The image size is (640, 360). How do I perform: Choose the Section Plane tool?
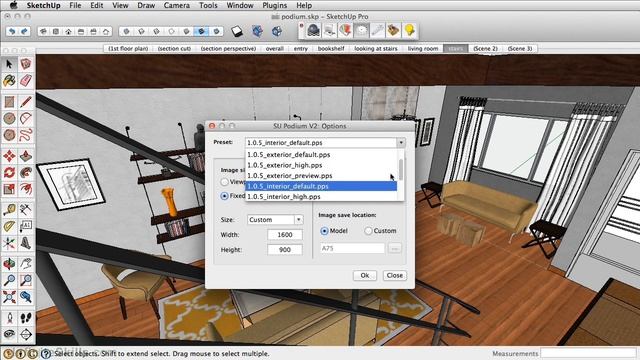click(x=26, y=334)
